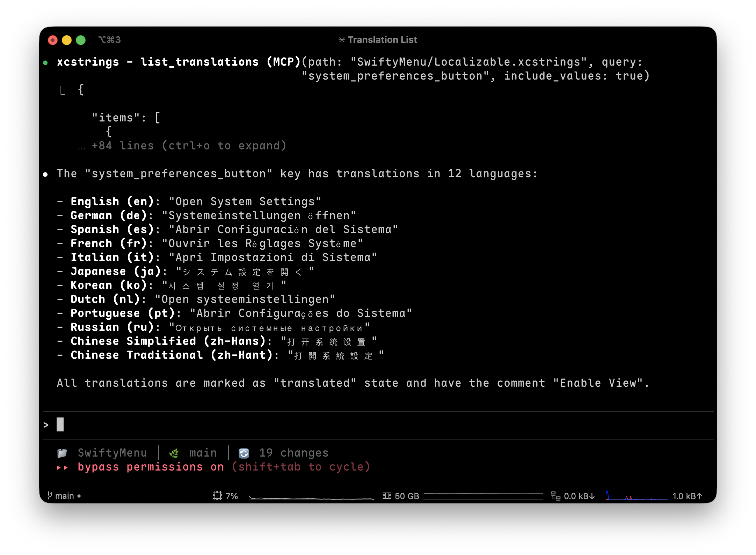Click the network download icon near 0.0 kB

click(x=555, y=496)
